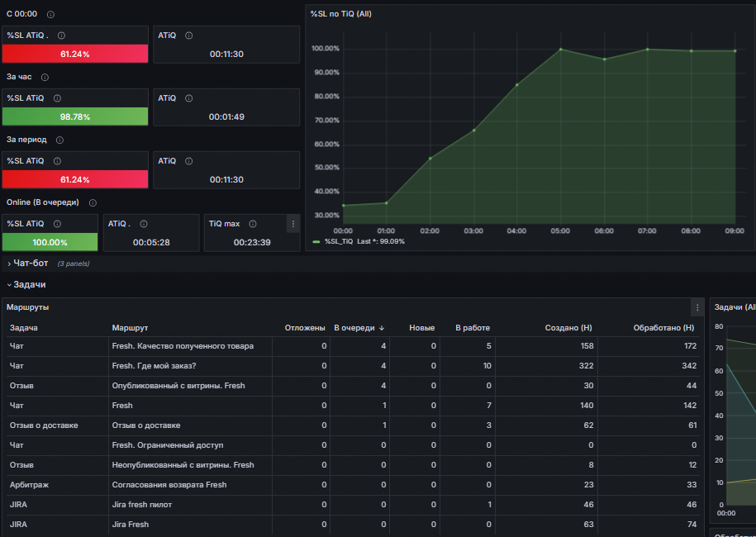
Task: Click the Маршрут column header
Action: pyautogui.click(x=130, y=328)
